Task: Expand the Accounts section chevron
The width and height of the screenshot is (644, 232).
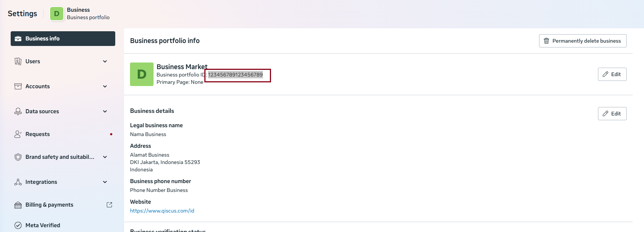Action: click(105, 86)
